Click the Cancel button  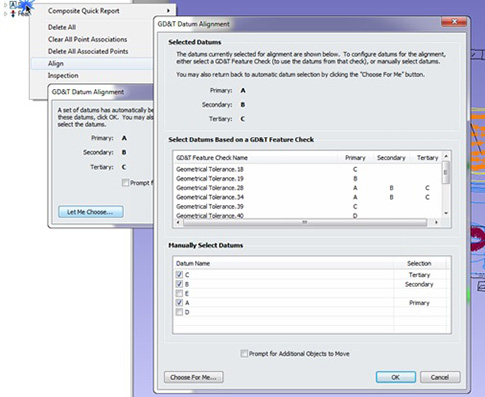[440, 377]
